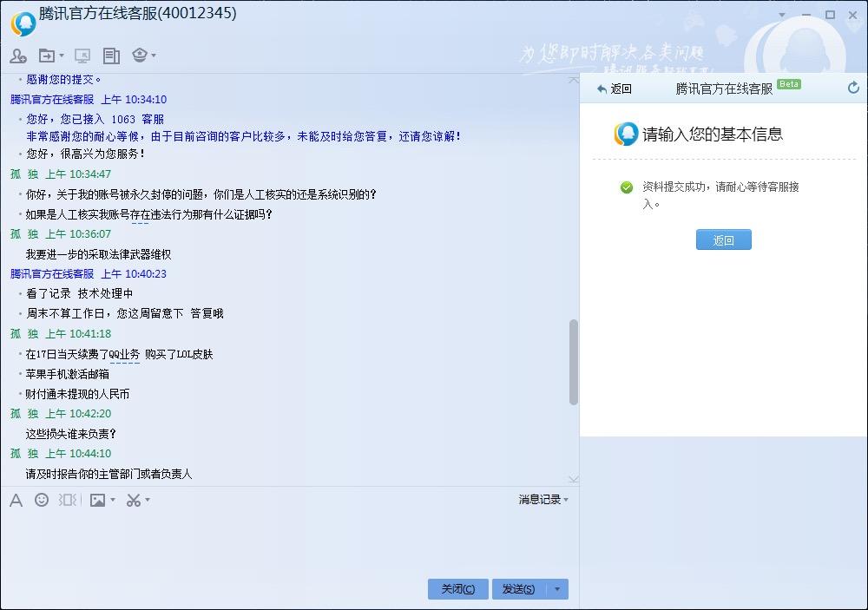Send a window shake nudge
The width and height of the screenshot is (868, 610).
(x=68, y=500)
